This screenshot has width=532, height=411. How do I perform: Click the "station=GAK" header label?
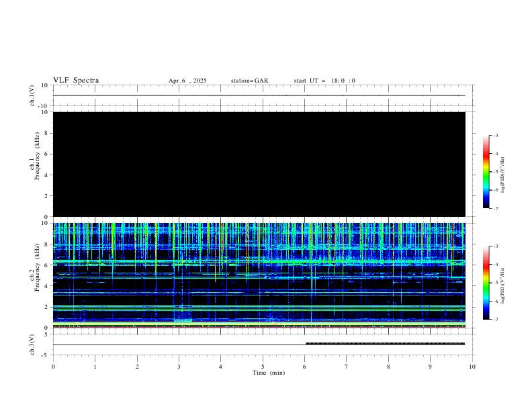pyautogui.click(x=249, y=81)
